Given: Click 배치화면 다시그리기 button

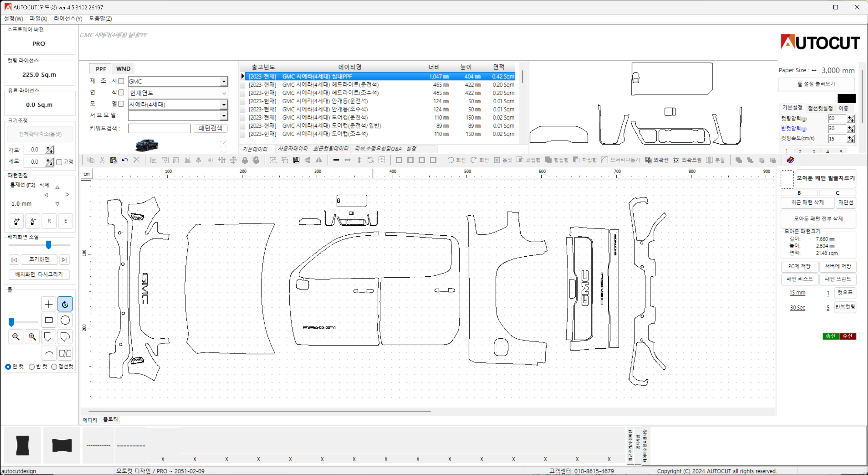Looking at the screenshot, I should 39,275.
